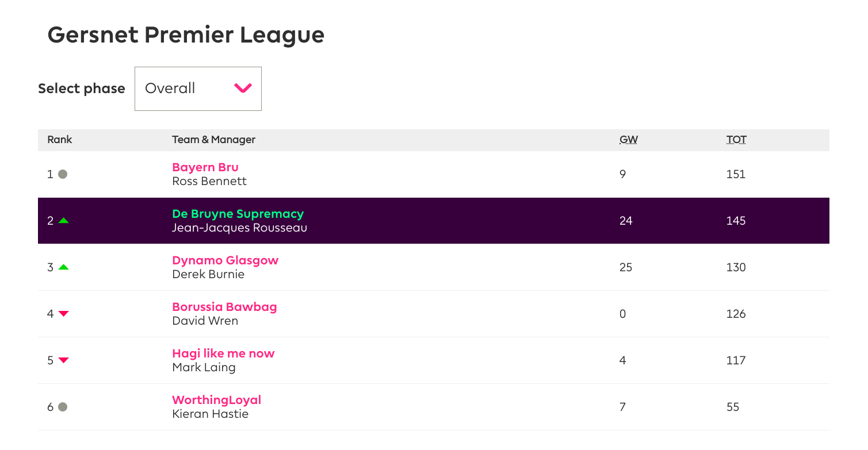Click the GW column header abbreviation
The image size is (868, 450).
pos(629,140)
